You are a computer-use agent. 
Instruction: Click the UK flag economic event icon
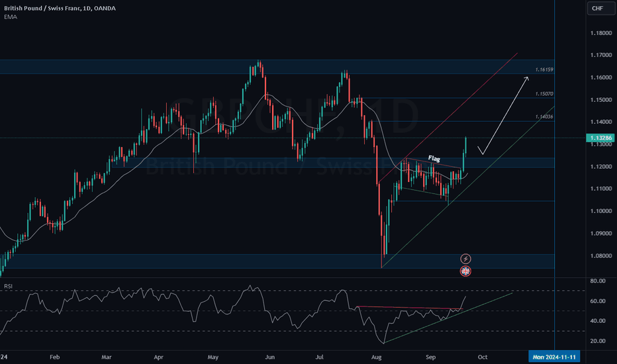pyautogui.click(x=465, y=271)
